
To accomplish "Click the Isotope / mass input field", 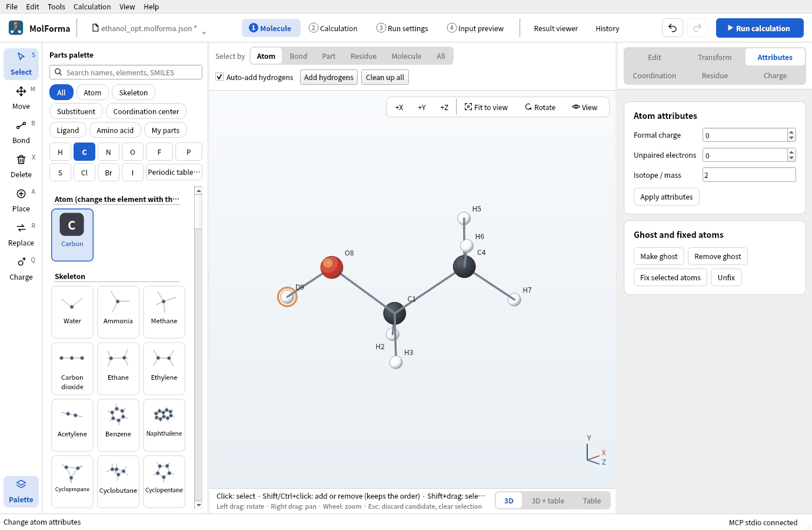I will (749, 175).
